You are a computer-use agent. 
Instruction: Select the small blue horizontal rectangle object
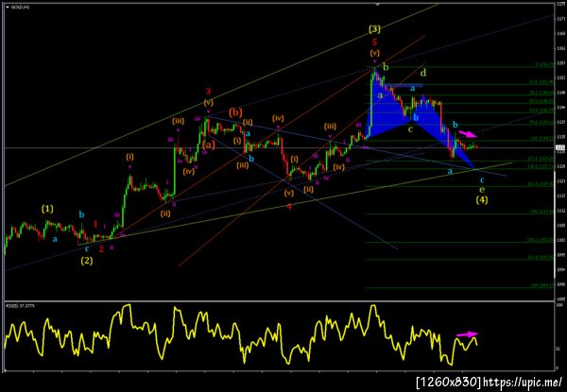(404, 86)
